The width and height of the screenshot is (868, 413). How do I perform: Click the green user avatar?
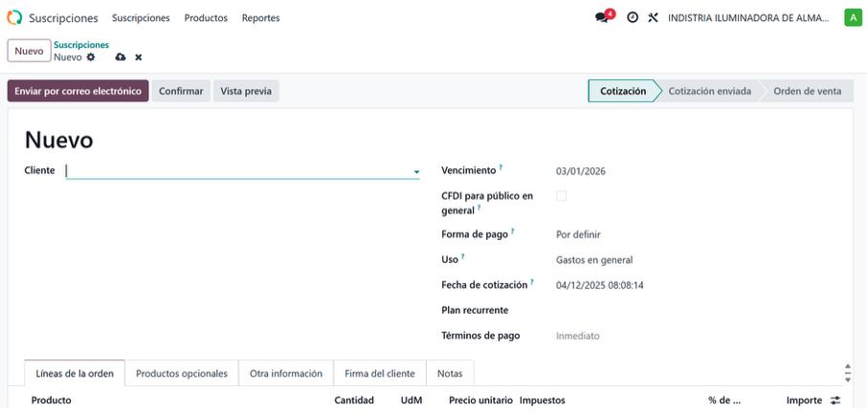point(852,18)
